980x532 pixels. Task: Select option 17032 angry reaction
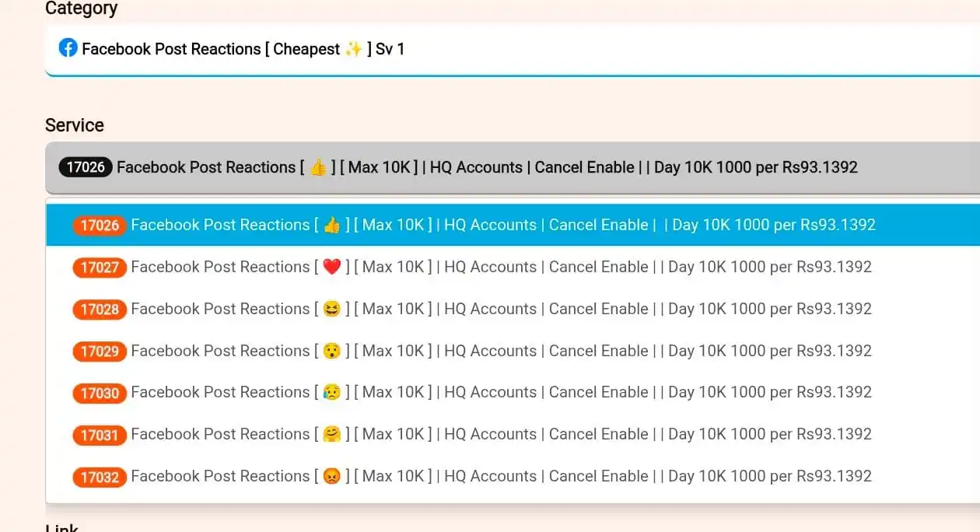pos(513,476)
